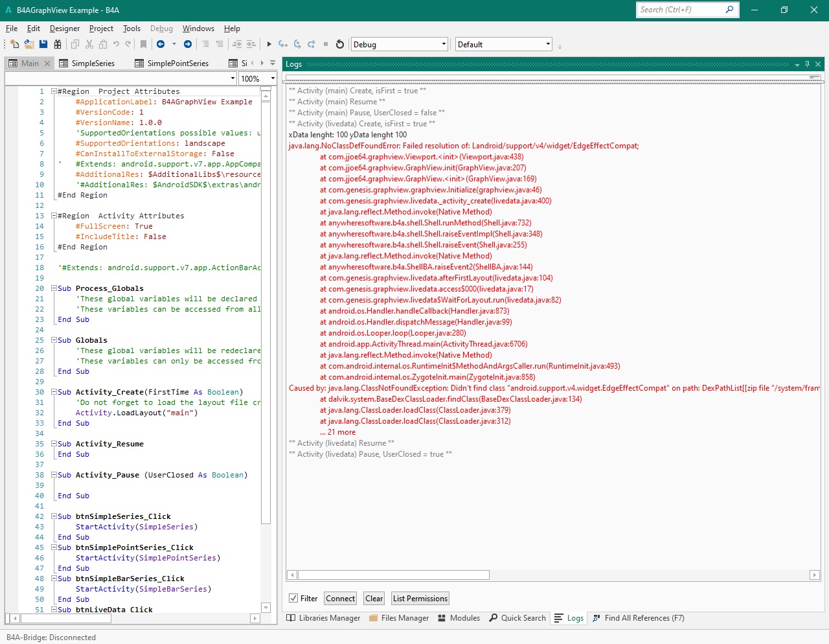Close the Main tab with its X
The image size is (829, 644).
[47, 63]
